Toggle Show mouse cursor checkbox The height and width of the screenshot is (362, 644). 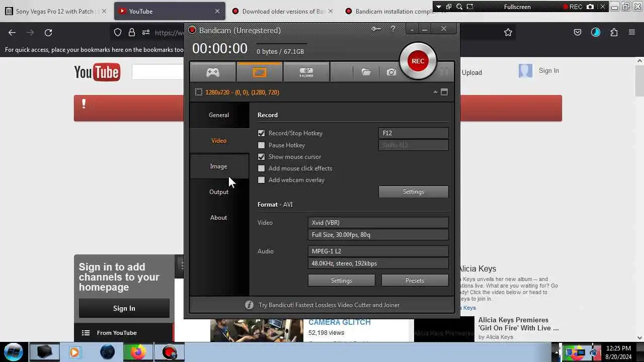pos(261,157)
